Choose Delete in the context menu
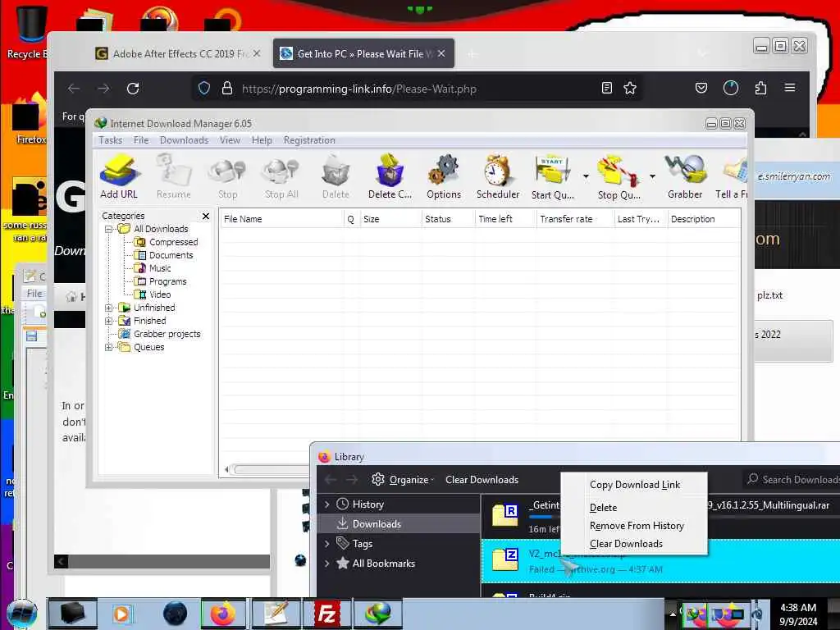Viewport: 840px width, 630px height. click(x=634, y=508)
